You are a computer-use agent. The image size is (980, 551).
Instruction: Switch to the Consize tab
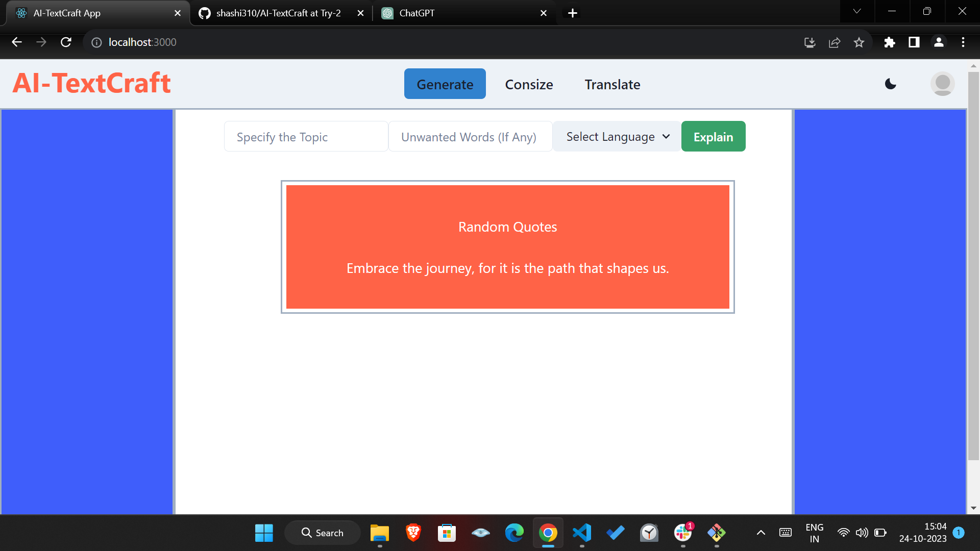[x=529, y=85]
